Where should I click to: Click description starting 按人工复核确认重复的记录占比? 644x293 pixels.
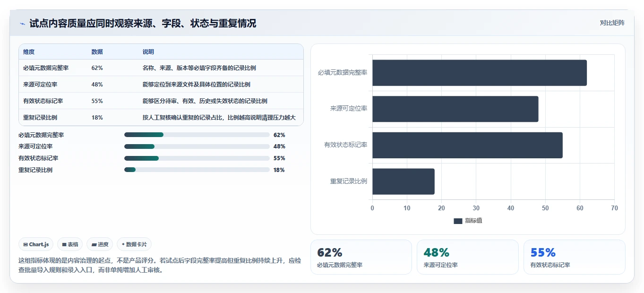tap(219, 118)
